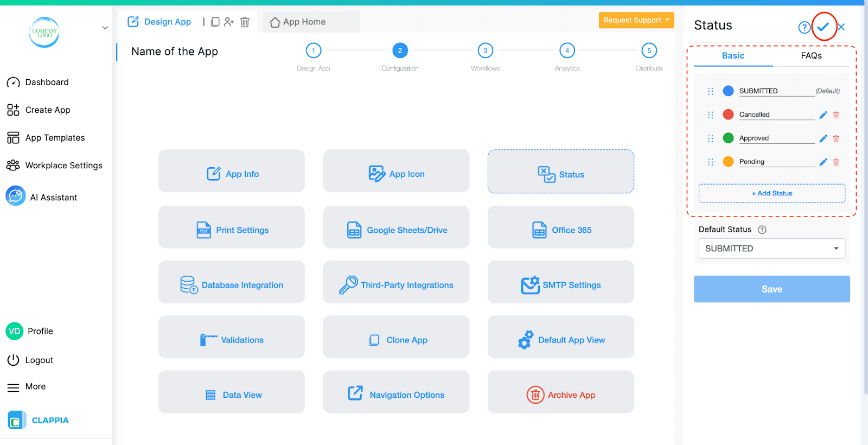Edit the Approved status with pencil icon
The height and width of the screenshot is (445, 868).
(x=823, y=138)
